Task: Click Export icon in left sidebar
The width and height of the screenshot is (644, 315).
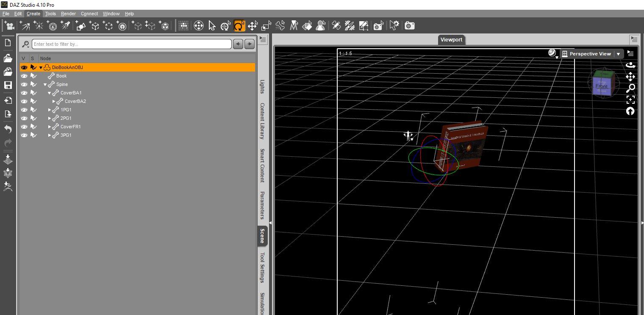Action: tap(8, 114)
